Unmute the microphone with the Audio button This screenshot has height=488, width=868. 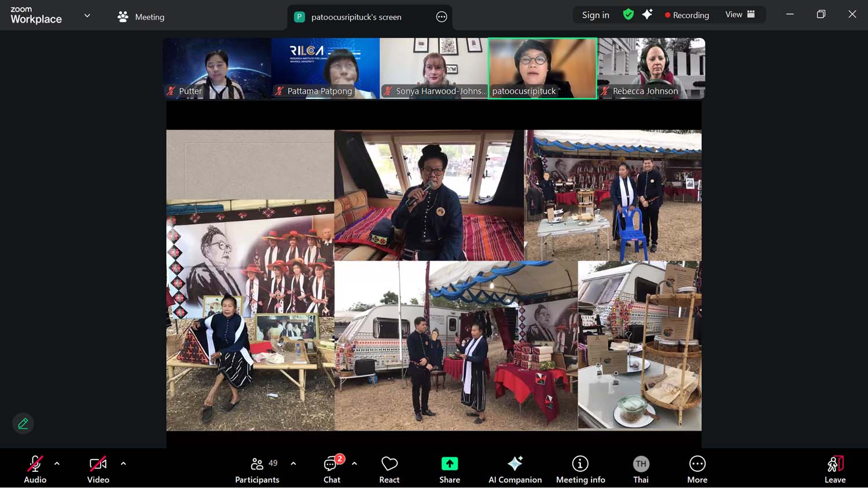click(x=35, y=469)
